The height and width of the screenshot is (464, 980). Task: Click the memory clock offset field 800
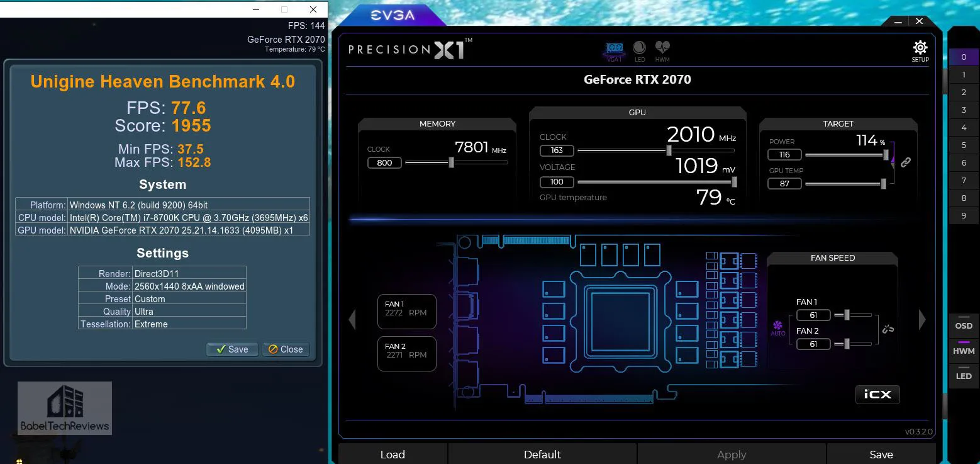click(384, 162)
